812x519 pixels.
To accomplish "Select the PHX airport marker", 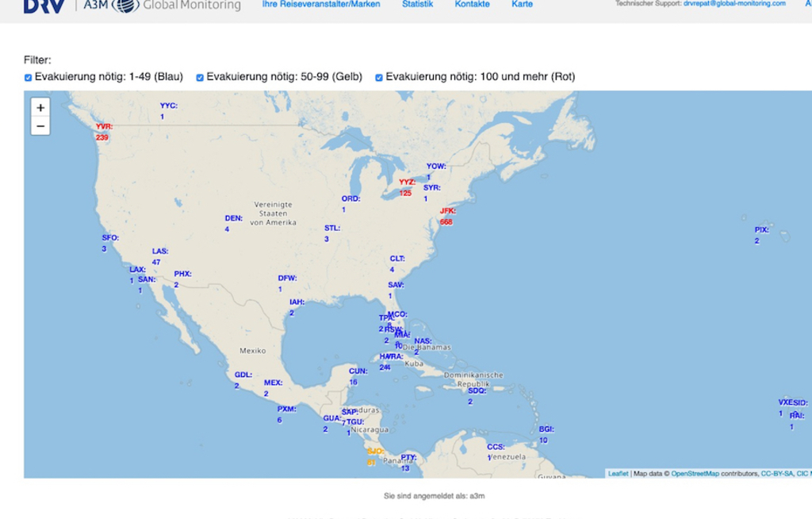I will pos(182,279).
